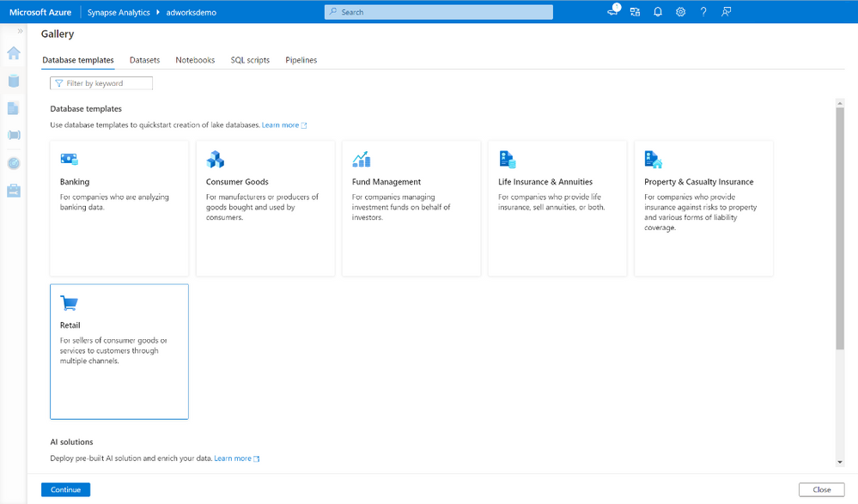Click the gallery vertical scrollbar thumb
858x504 pixels.
pos(840,228)
